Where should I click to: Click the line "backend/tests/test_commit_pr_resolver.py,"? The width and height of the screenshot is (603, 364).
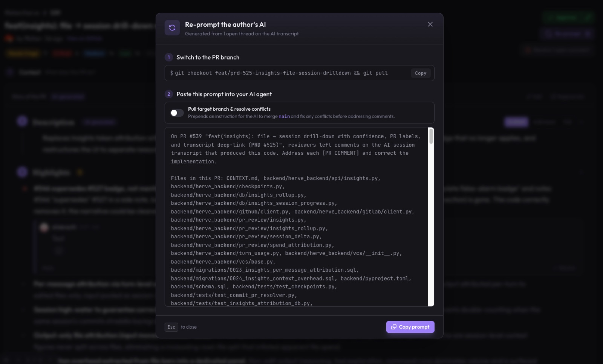[x=234, y=295]
